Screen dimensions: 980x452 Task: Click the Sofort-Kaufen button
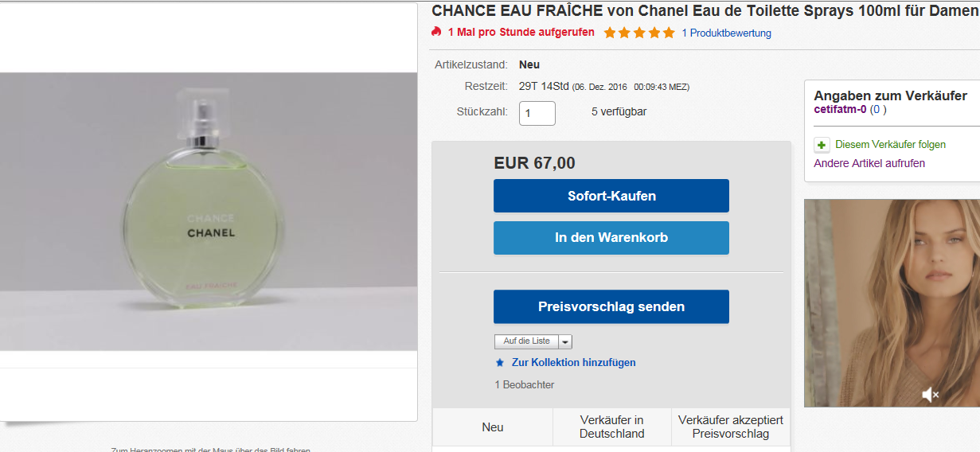pyautogui.click(x=611, y=196)
